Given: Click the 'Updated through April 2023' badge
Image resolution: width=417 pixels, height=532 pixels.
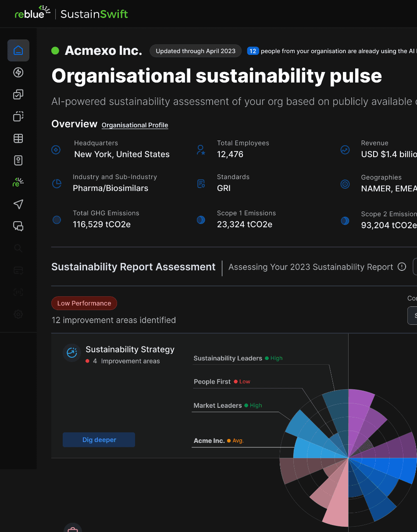Looking at the screenshot, I should 196,51.
